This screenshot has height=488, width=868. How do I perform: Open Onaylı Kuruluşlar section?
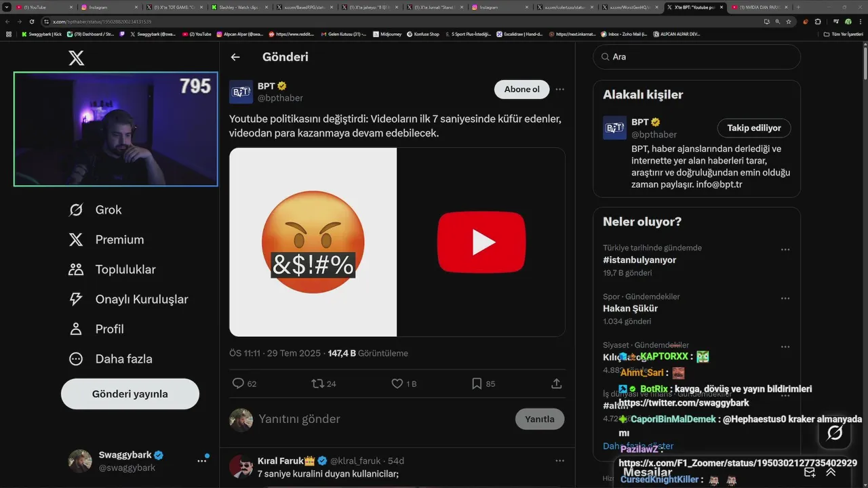128,300
